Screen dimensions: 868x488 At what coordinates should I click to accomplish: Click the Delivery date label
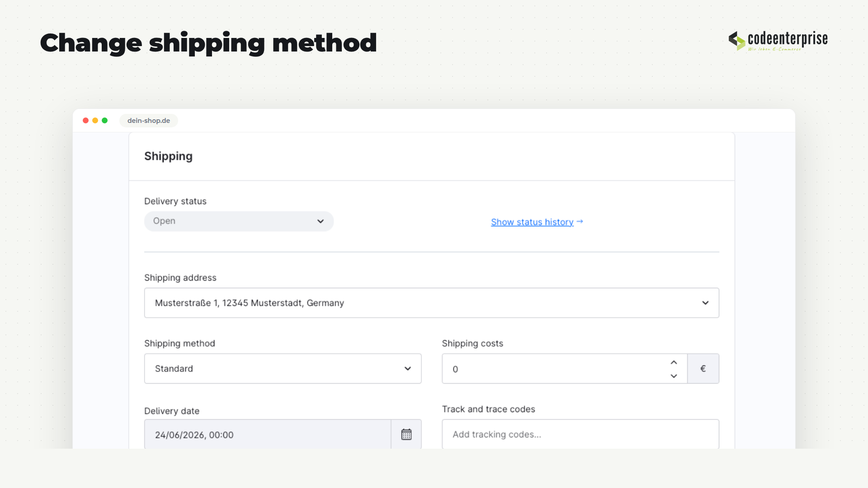click(x=172, y=411)
